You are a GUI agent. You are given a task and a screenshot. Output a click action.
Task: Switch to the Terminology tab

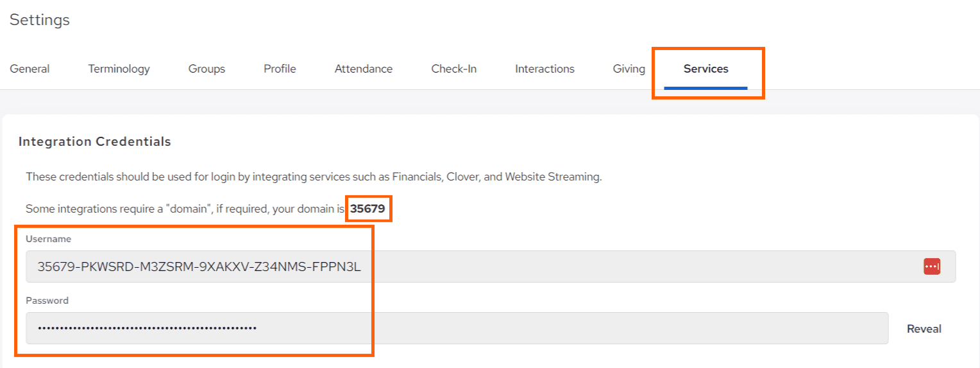(119, 69)
